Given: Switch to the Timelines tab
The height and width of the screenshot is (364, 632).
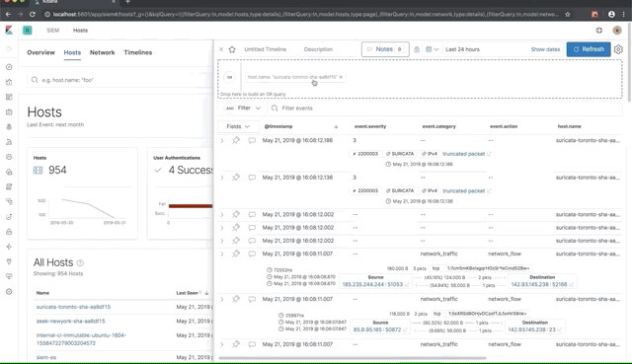Looking at the screenshot, I should (138, 52).
